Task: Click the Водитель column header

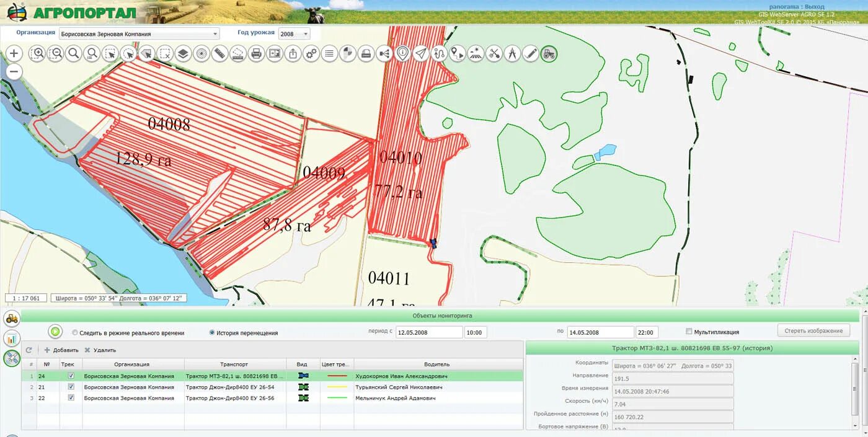Action: coord(438,364)
